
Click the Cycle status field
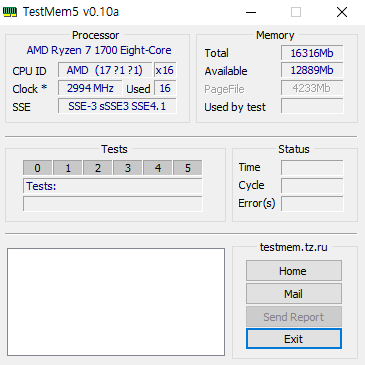click(x=312, y=186)
